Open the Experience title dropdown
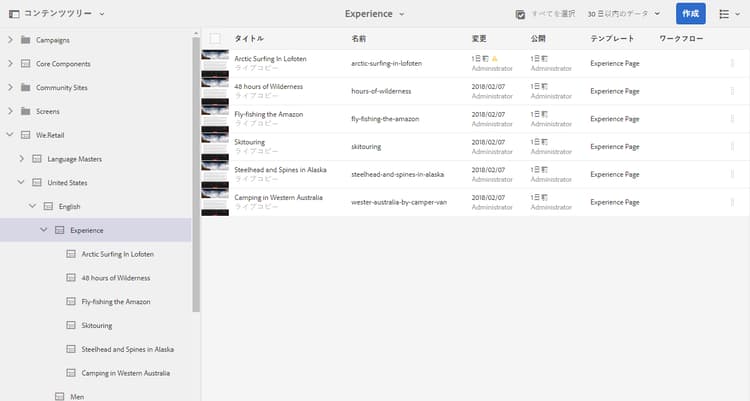The width and height of the screenshot is (750, 401). click(x=375, y=14)
